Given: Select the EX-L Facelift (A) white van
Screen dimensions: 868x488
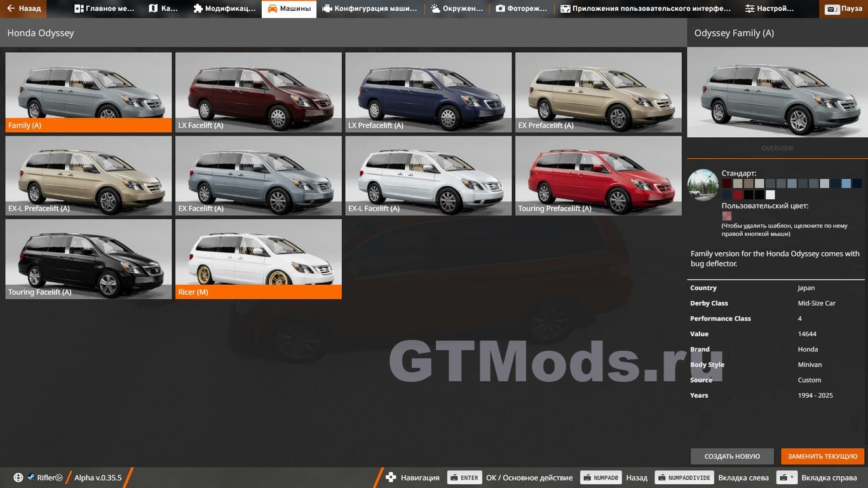Looking at the screenshot, I should pyautogui.click(x=428, y=175).
